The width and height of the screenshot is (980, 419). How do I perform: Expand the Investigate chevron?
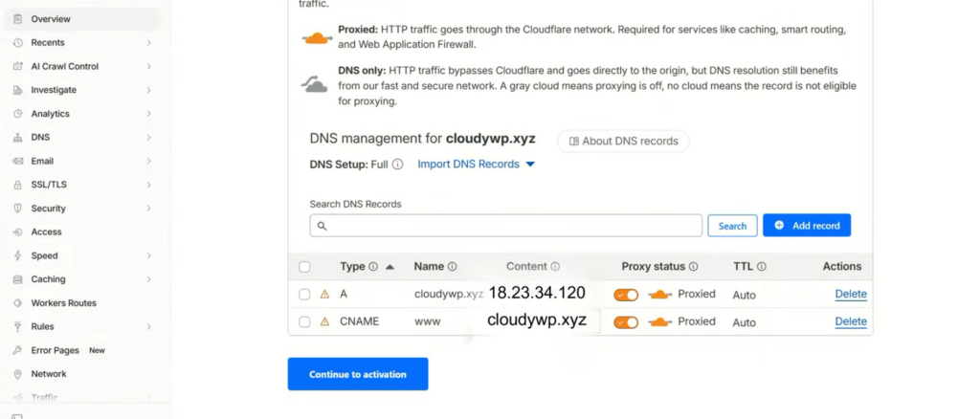pos(148,90)
